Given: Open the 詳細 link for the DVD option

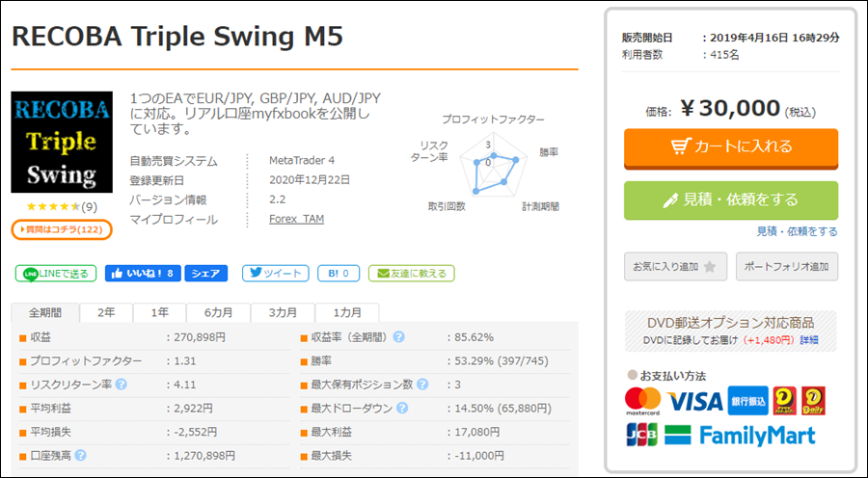Looking at the screenshot, I should [x=809, y=339].
